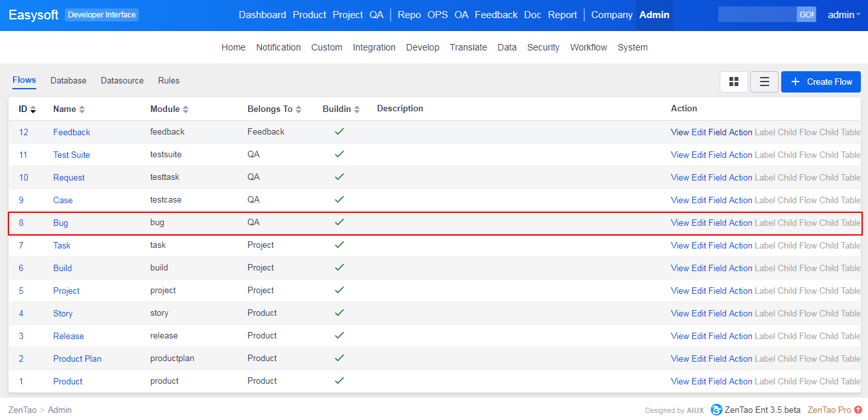Switch to the Database tab

pos(68,81)
